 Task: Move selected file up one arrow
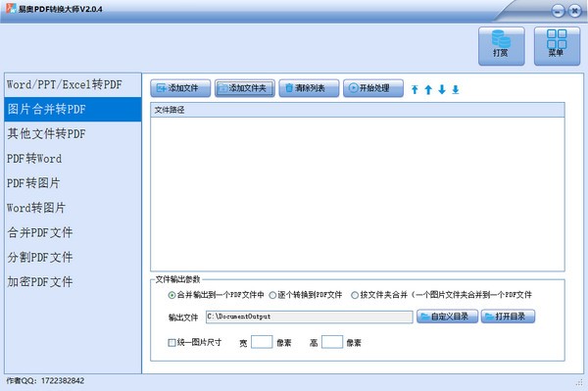coord(428,89)
